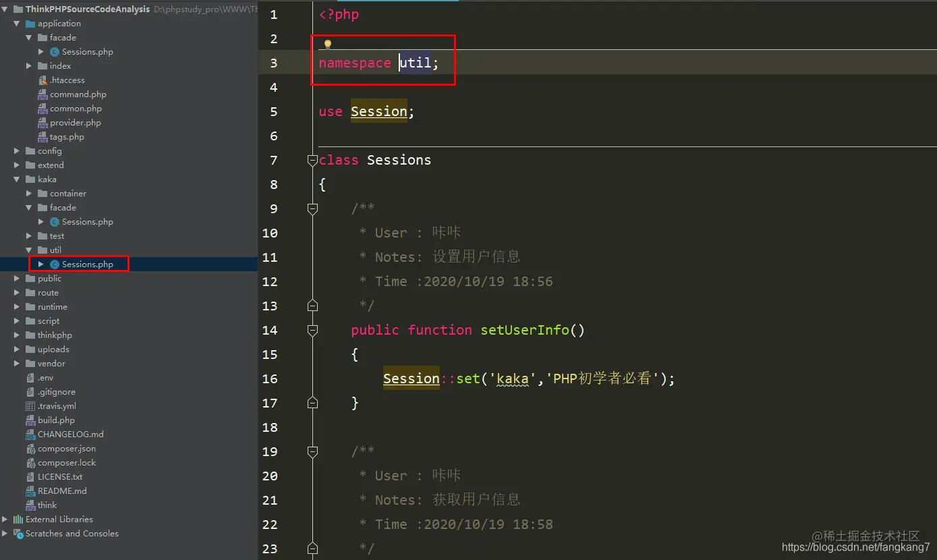Click the Session identifier in Session::set on line 16
Screen dimensions: 937x560
[411, 379]
